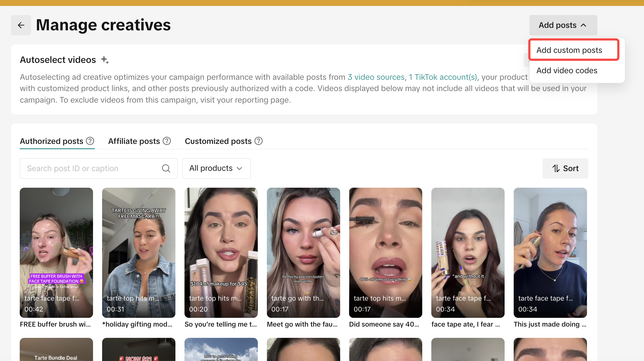Open the Affiliate posts help icon

(x=167, y=141)
